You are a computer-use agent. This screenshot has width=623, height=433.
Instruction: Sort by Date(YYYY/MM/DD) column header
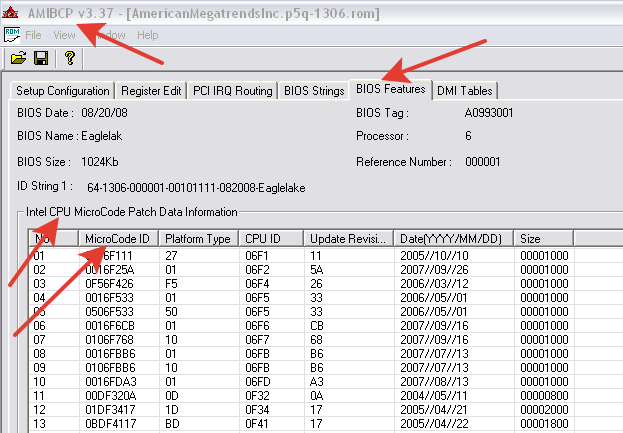(453, 239)
